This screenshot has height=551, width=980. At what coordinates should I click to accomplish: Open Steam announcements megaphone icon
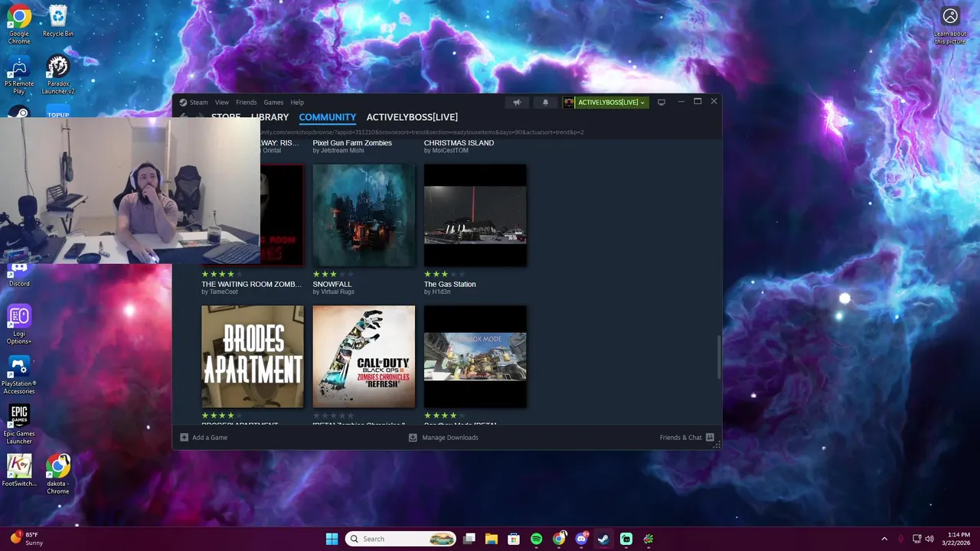point(517,102)
